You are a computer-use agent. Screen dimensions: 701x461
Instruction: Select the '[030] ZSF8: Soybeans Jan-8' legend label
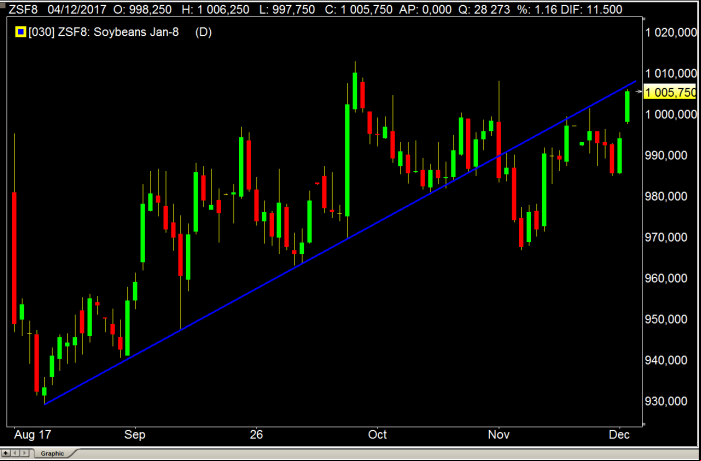coord(104,32)
